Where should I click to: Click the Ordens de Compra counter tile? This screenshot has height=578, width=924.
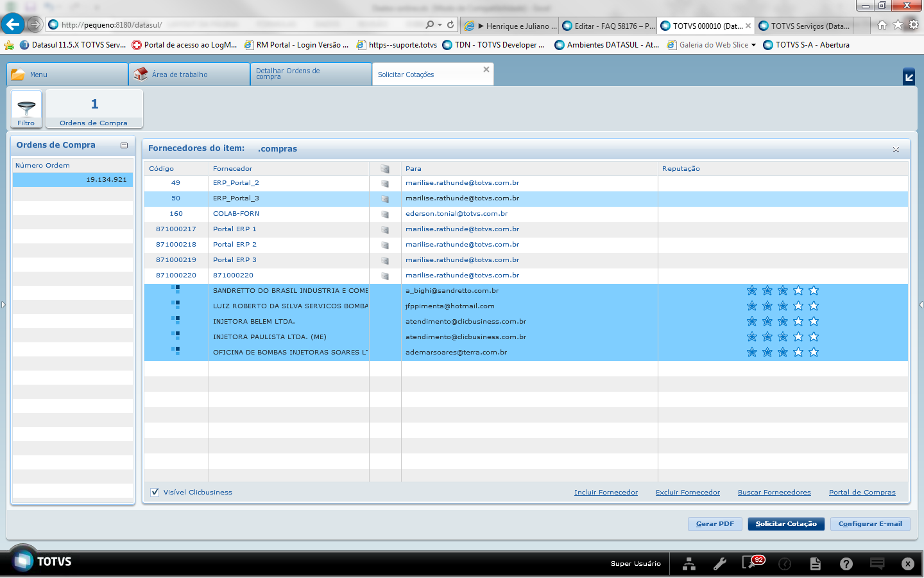coord(94,109)
